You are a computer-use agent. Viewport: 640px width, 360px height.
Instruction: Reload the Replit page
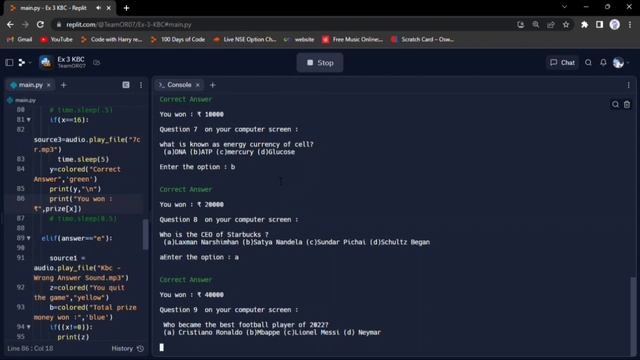click(40, 24)
